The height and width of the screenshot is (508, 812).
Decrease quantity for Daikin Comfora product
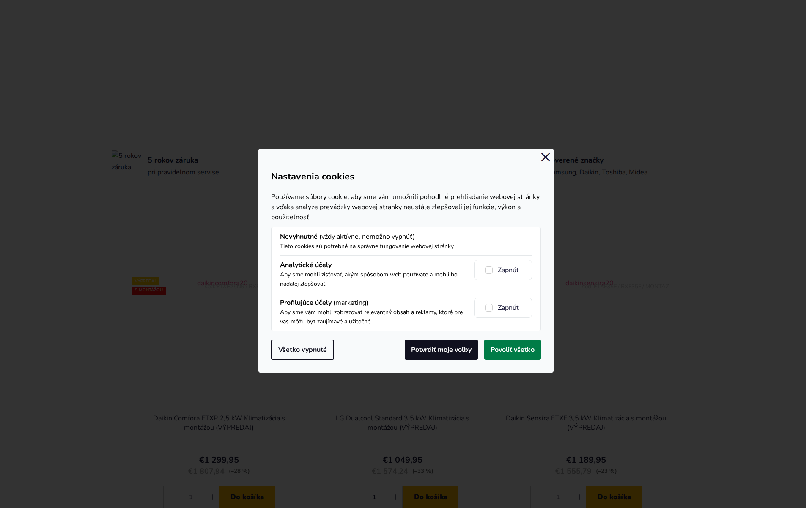[x=170, y=497]
